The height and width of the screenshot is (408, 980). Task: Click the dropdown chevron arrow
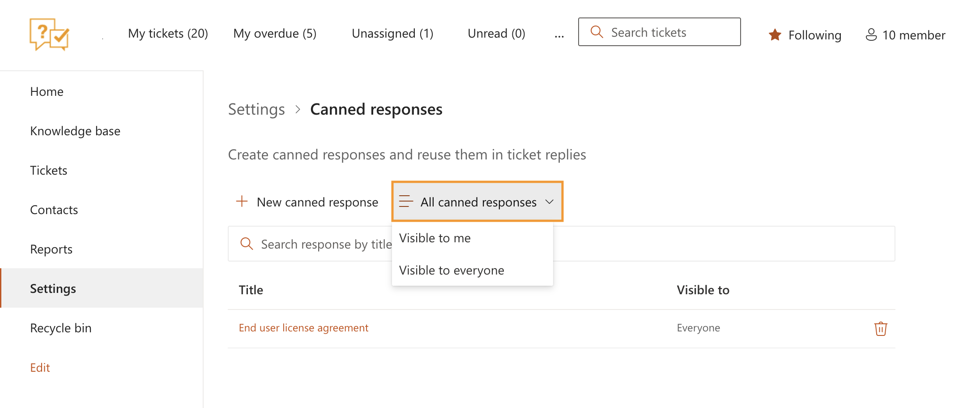click(550, 202)
